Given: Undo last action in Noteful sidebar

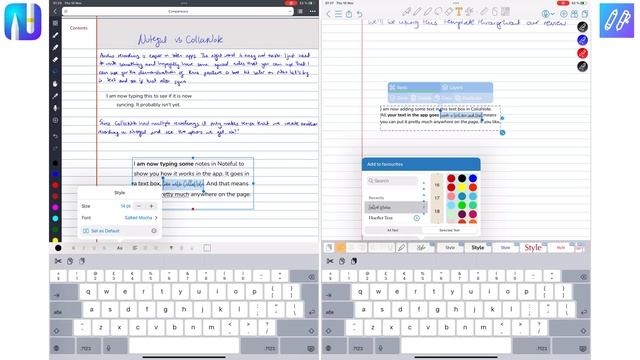Looking at the screenshot, I should 55,136.
